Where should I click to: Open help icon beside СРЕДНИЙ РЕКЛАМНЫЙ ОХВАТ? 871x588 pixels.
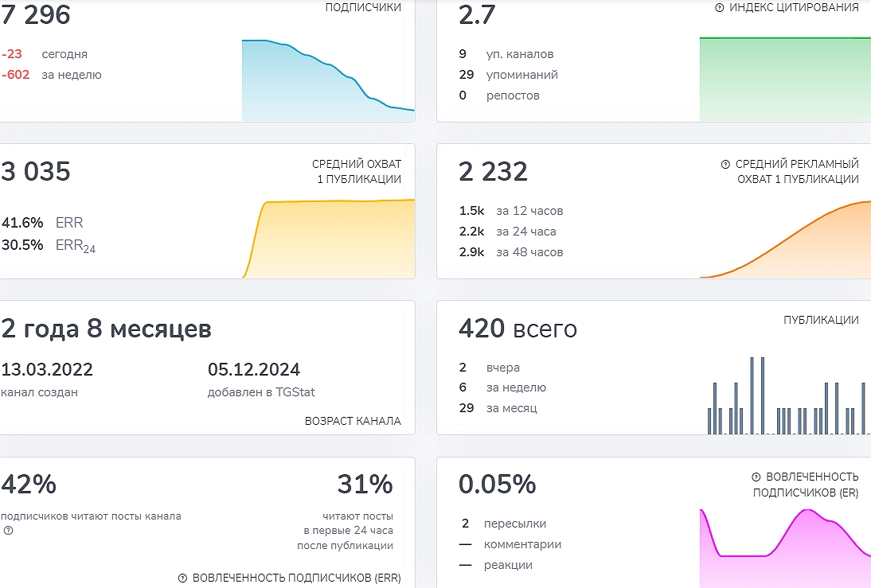point(725,164)
